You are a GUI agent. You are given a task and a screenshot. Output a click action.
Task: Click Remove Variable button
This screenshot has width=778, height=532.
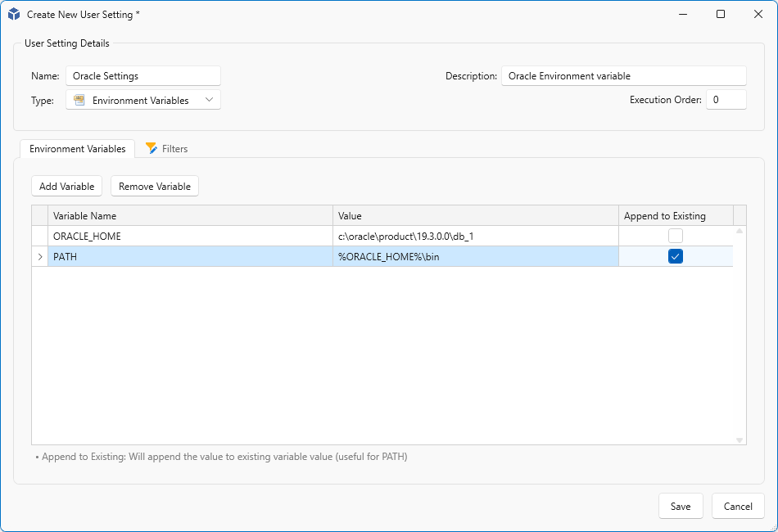(155, 187)
